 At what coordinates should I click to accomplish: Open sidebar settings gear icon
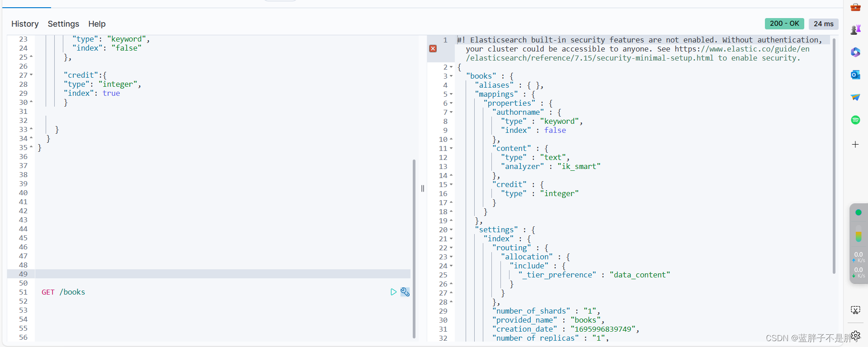click(855, 335)
